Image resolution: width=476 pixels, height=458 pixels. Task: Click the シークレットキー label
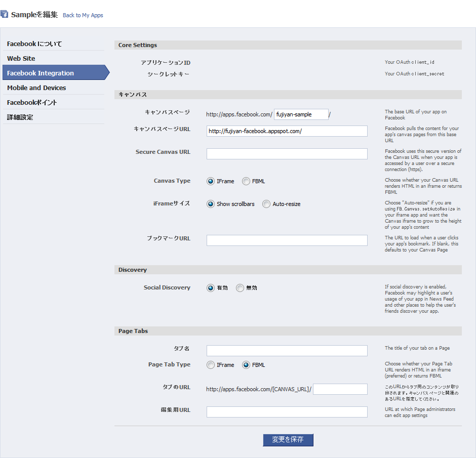[x=169, y=74]
